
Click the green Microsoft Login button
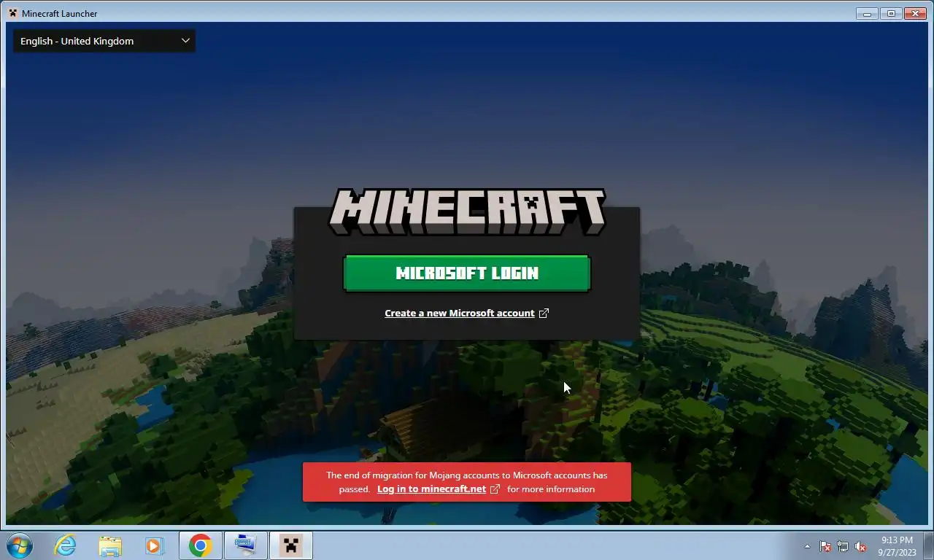point(466,273)
